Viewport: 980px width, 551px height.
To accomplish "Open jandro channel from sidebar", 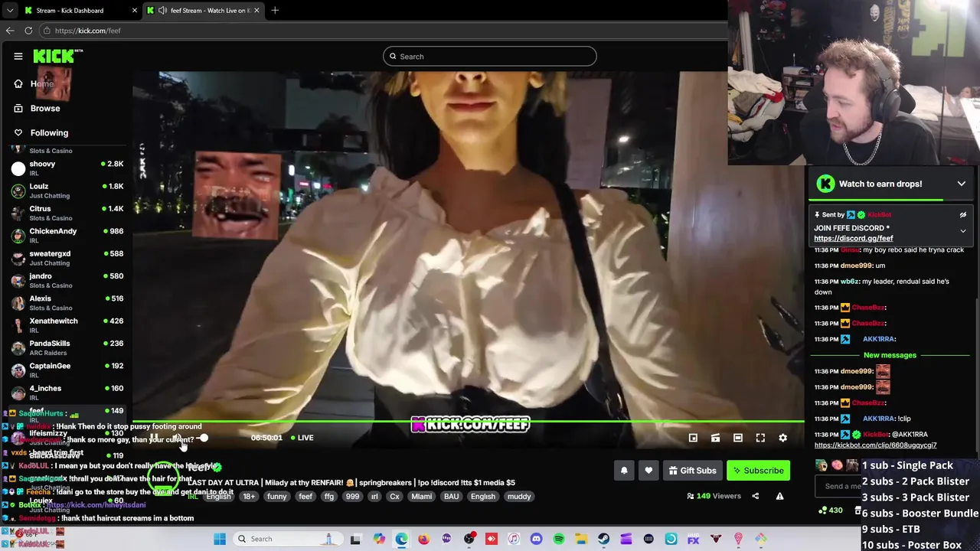I will tap(67, 280).
